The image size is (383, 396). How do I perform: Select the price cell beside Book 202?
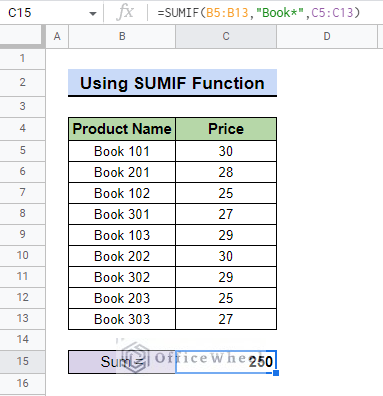coord(226,256)
